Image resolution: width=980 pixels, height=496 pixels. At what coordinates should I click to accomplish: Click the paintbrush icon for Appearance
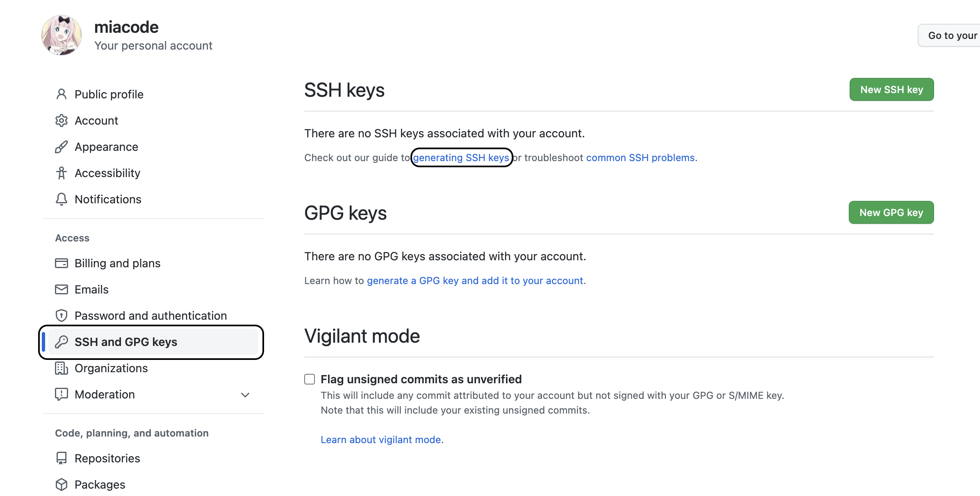[62, 147]
